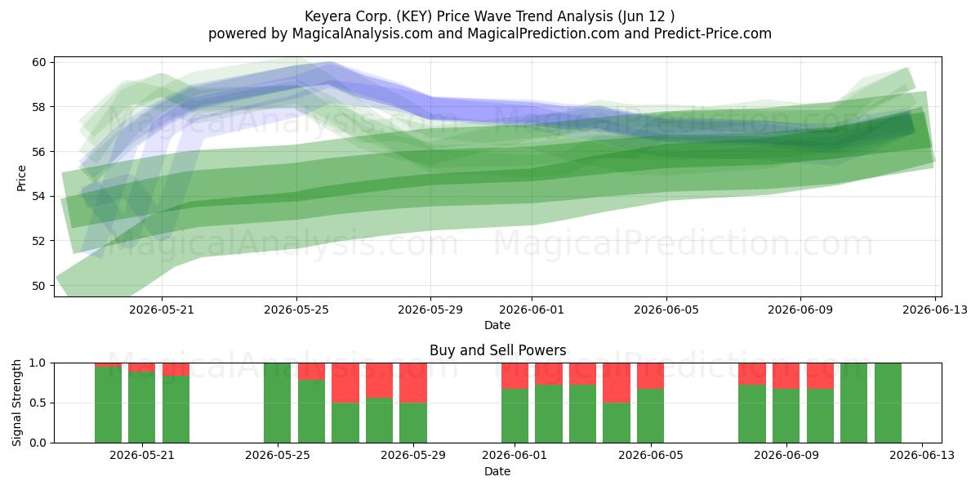Click the 'Signal Strength' y-axis label
The width and height of the screenshot is (980, 490).
coord(17,403)
